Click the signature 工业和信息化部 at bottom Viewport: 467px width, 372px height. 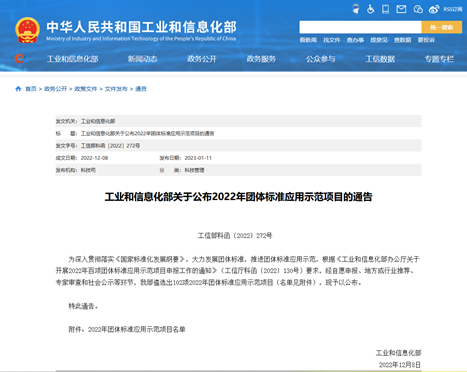399,353
